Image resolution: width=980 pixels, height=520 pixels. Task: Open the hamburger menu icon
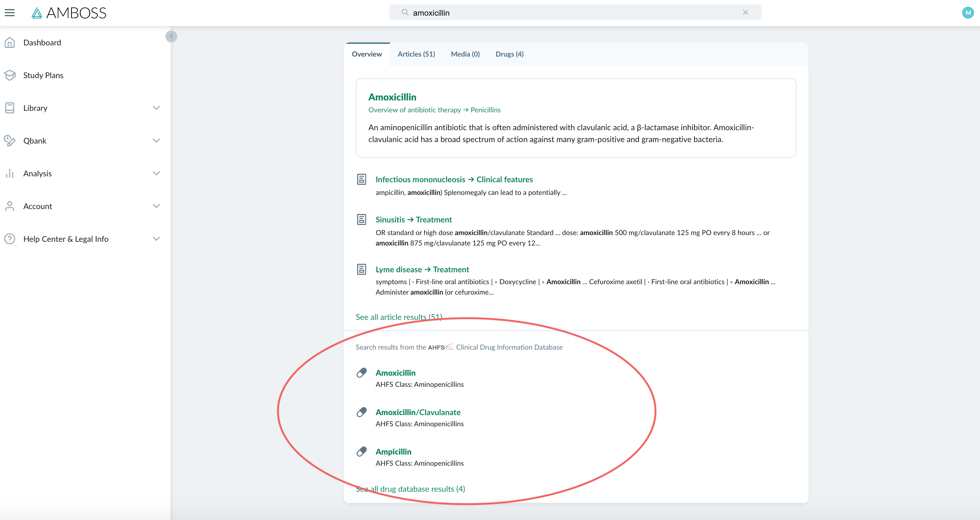click(10, 13)
